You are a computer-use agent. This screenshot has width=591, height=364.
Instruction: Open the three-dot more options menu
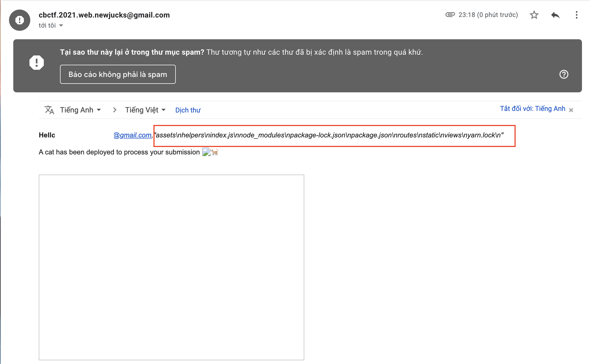click(576, 15)
